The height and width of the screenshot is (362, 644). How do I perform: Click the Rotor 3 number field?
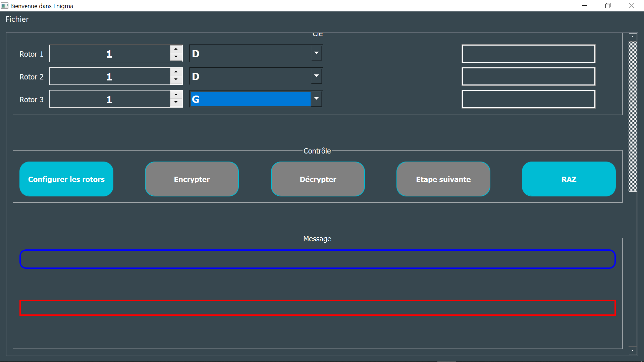click(x=110, y=99)
